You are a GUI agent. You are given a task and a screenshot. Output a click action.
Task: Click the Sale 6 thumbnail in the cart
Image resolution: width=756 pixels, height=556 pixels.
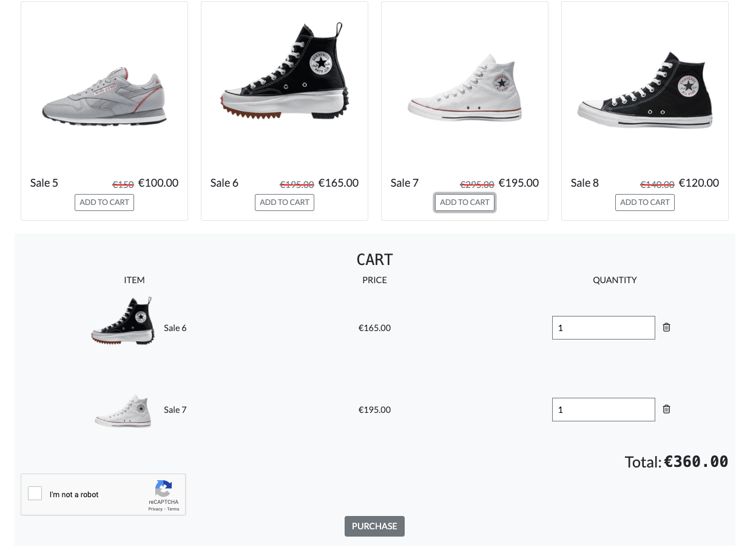(123, 320)
